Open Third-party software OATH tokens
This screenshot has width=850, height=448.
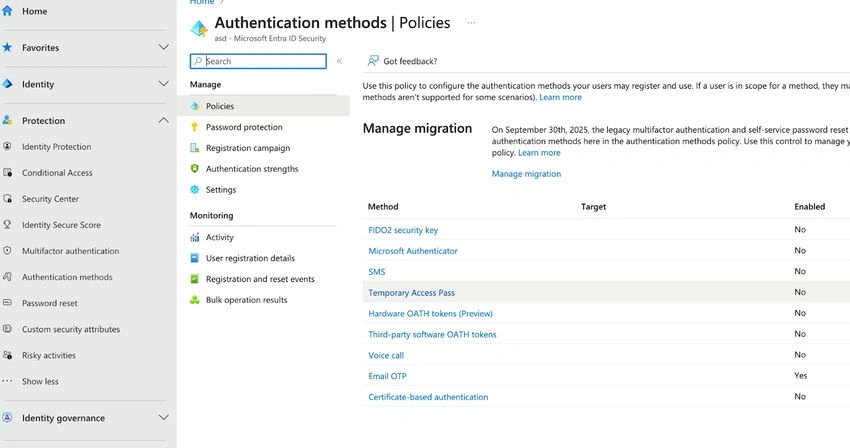tap(432, 334)
